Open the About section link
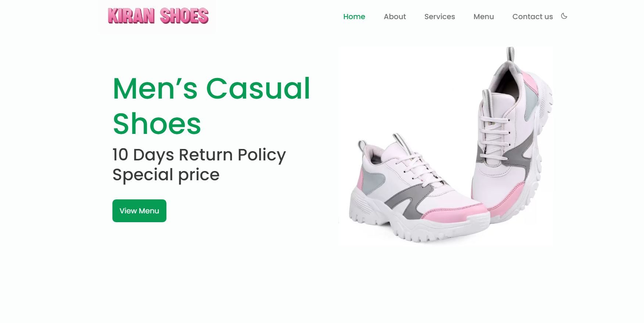This screenshot has height=323, width=644. [395, 17]
